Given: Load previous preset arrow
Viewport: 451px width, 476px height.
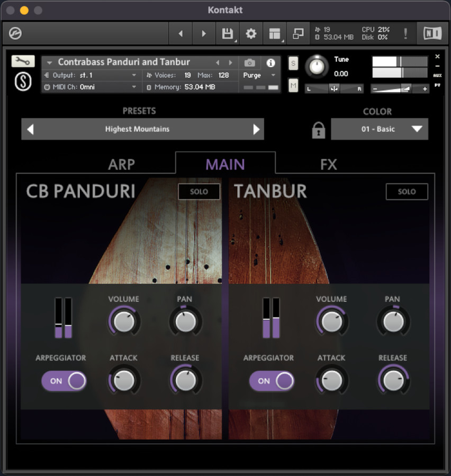Looking at the screenshot, I should coord(30,130).
